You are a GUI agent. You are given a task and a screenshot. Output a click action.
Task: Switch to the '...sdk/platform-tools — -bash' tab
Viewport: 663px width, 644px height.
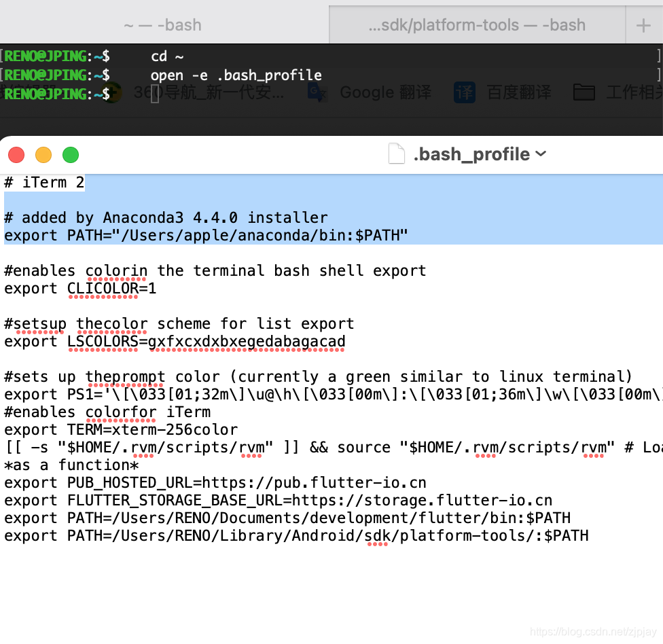[477, 25]
